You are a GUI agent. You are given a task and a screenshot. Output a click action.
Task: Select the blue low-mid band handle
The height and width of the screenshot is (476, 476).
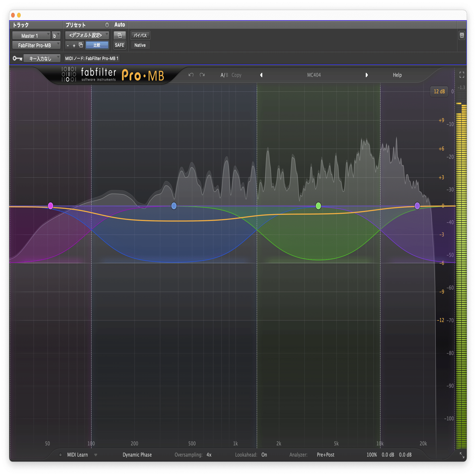(x=174, y=206)
